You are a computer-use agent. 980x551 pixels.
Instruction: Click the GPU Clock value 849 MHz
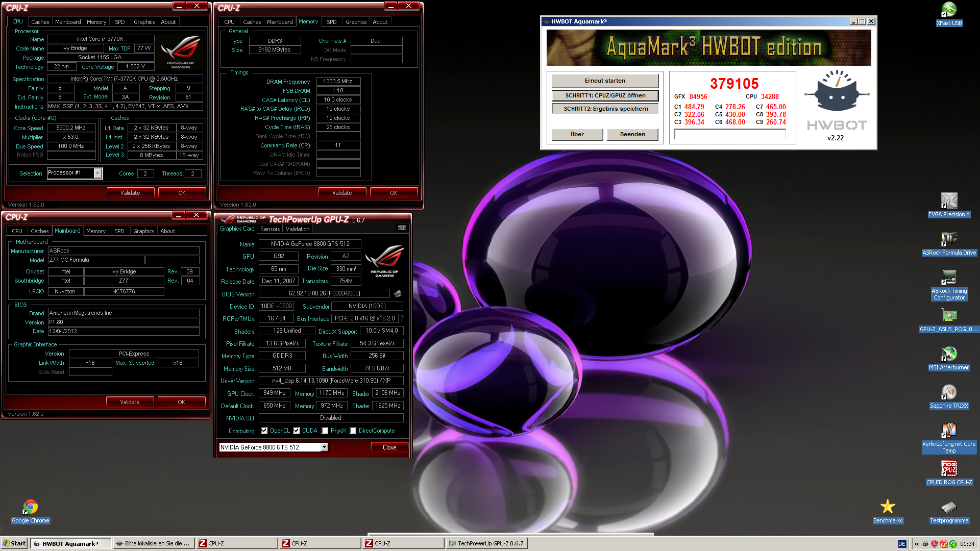coord(275,393)
